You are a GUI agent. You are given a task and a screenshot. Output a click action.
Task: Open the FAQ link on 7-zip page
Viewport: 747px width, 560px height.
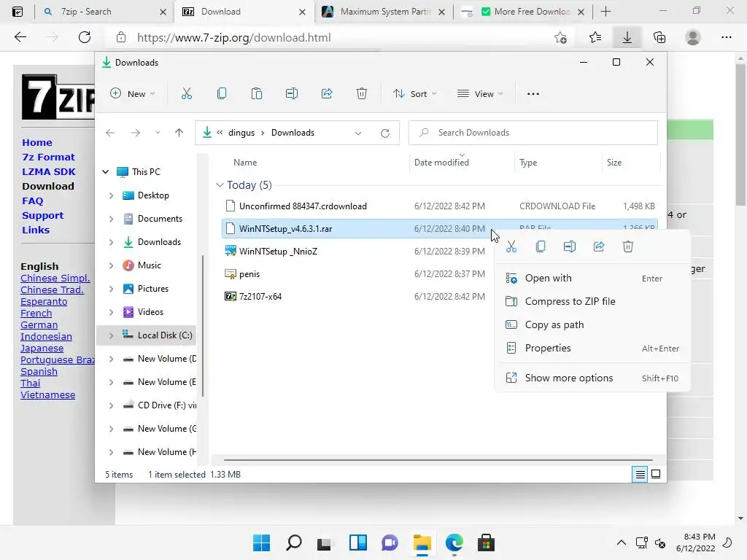(x=32, y=201)
